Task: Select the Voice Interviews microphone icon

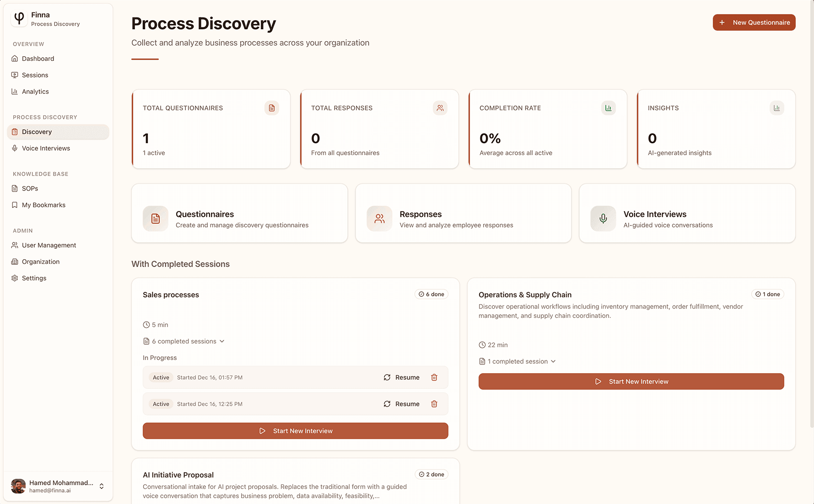Action: pos(15,148)
